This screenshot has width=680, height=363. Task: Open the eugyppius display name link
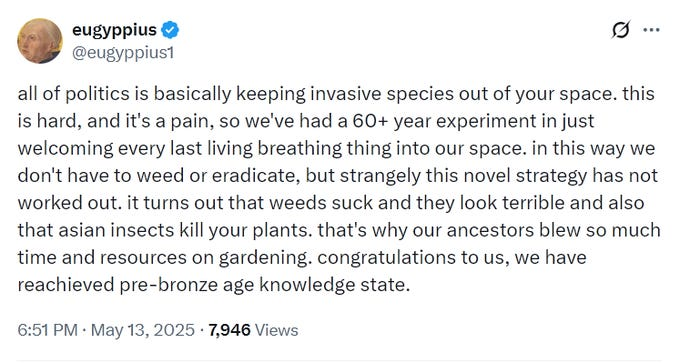click(x=114, y=30)
